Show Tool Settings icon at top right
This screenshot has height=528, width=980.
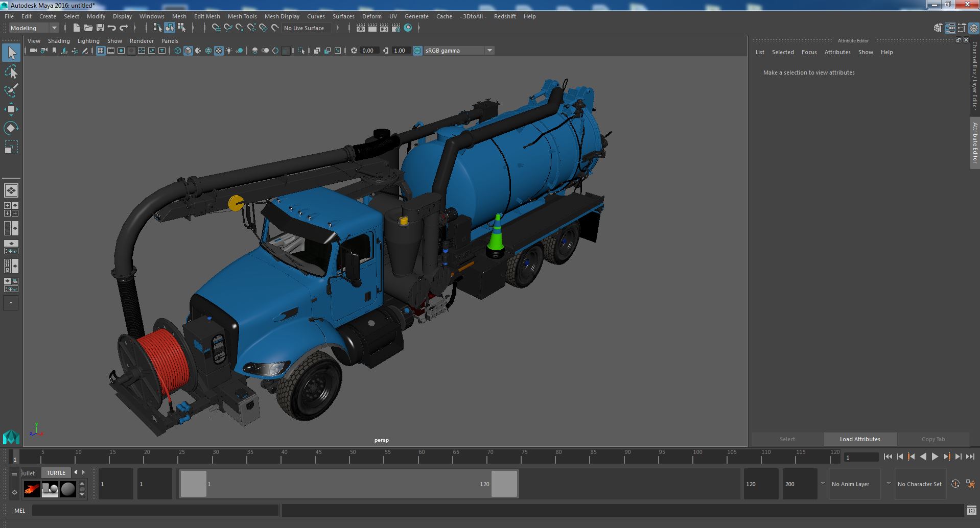click(x=962, y=28)
